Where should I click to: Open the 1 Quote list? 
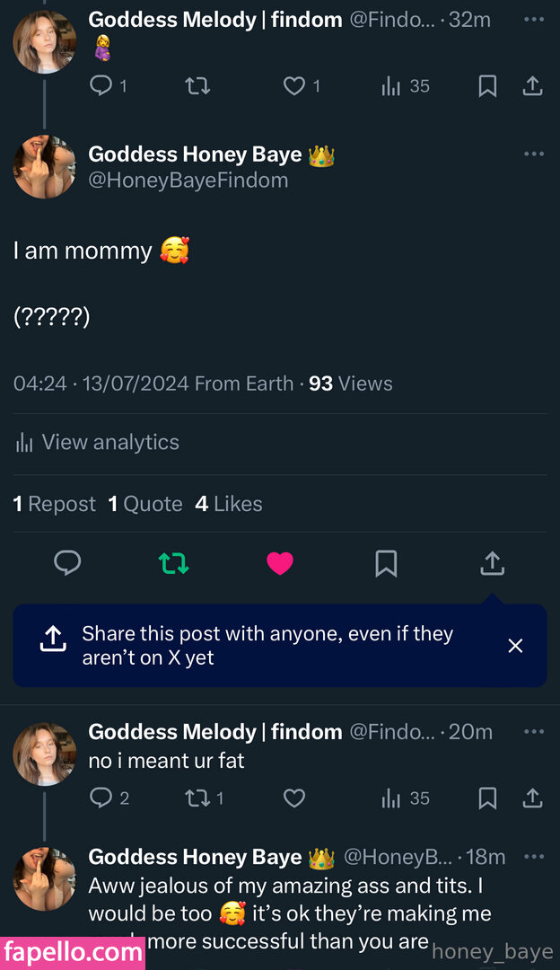click(145, 504)
